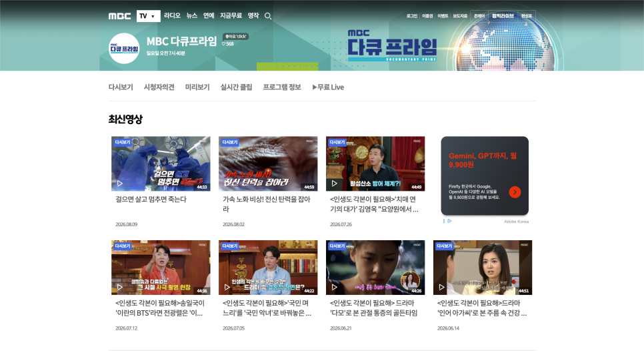This screenshot has height=351, width=644.
Task: Click the red arrow button in Adobe ad
Action: click(515, 192)
